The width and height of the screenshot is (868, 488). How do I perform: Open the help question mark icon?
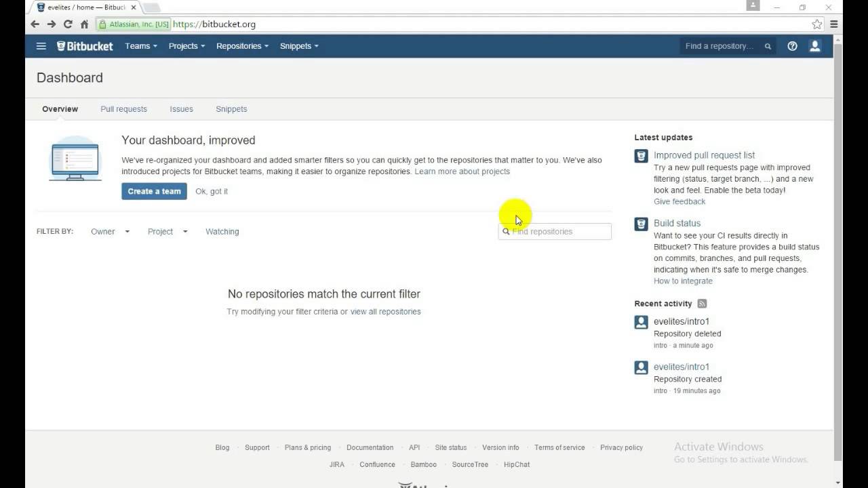click(792, 46)
